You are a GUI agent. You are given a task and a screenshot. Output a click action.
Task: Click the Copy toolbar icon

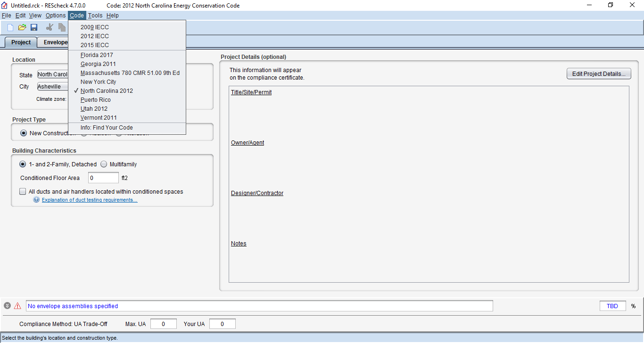click(62, 27)
